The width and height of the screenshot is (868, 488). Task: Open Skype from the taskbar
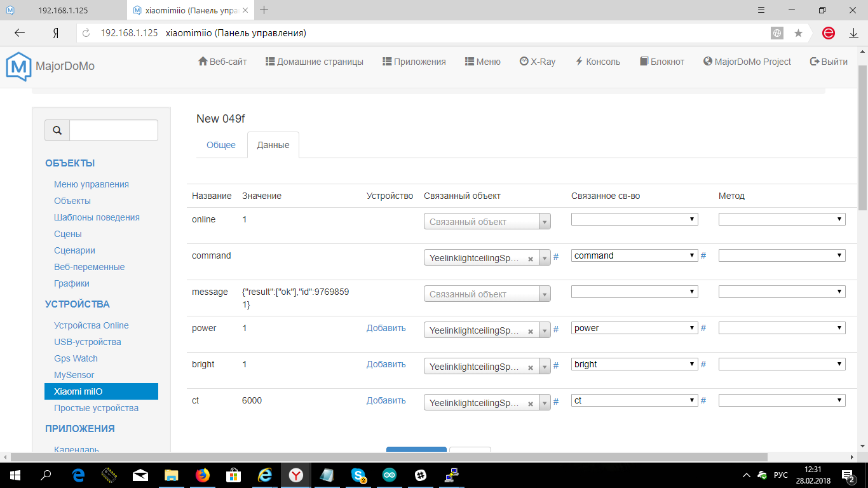point(358,475)
